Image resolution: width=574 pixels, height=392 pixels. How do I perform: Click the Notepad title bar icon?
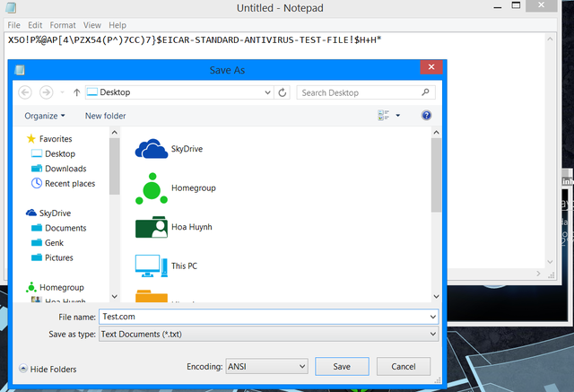point(11,8)
